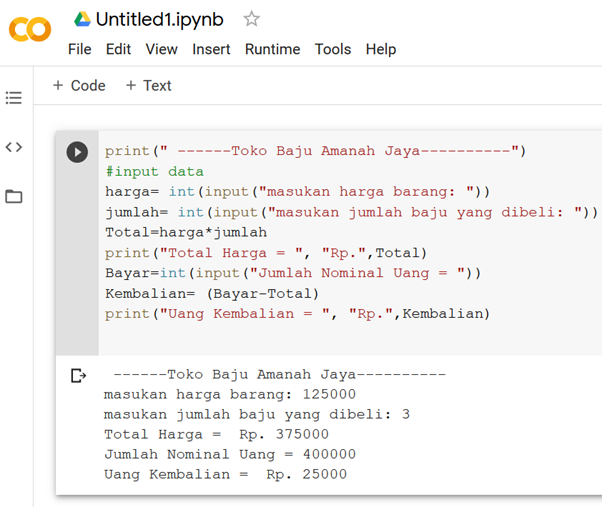Viewport: 602px width, 507px height.
Task: Open the Tools menu
Action: pyautogui.click(x=333, y=49)
